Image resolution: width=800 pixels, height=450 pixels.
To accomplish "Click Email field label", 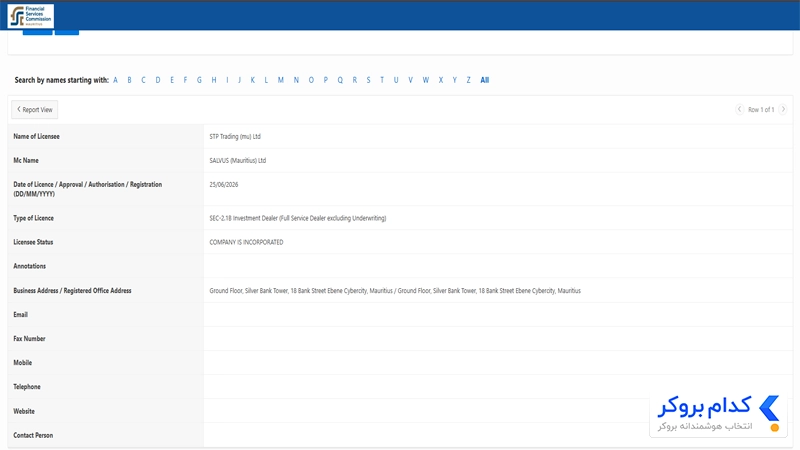I will pyautogui.click(x=20, y=314).
